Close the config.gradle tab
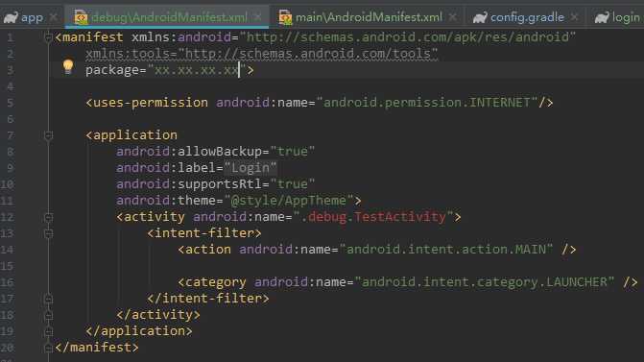The image size is (644, 362). pos(574,17)
